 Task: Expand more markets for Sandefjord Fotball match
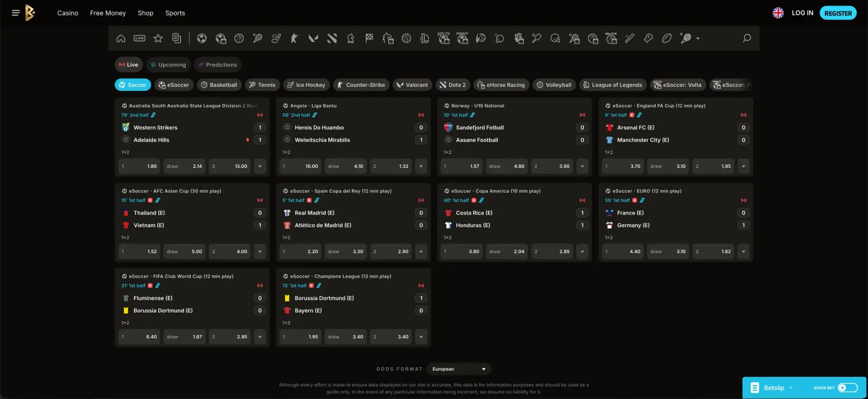[582, 166]
